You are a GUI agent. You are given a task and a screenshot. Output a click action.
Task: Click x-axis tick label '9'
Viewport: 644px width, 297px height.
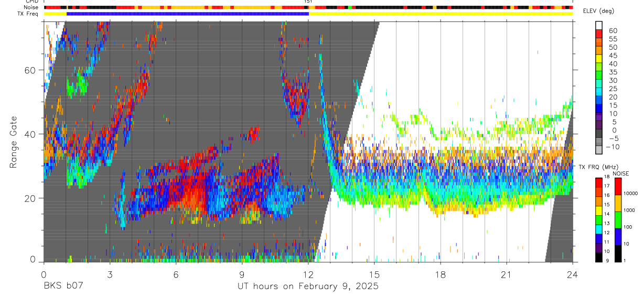242,274
